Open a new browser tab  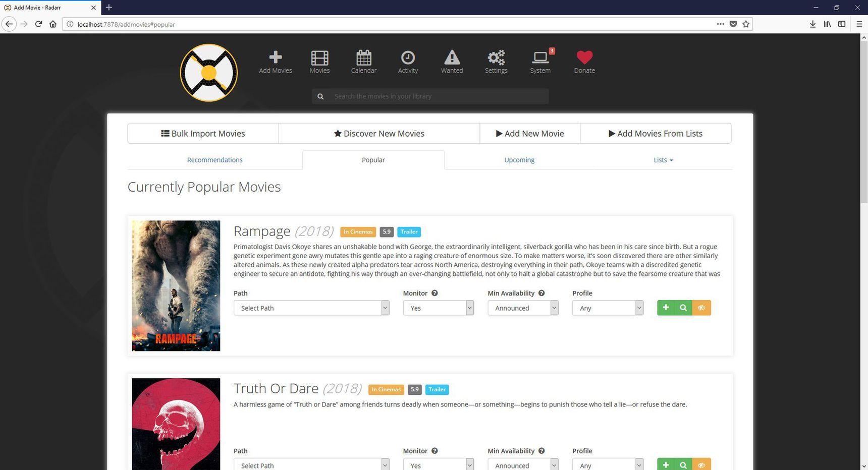[x=109, y=7]
